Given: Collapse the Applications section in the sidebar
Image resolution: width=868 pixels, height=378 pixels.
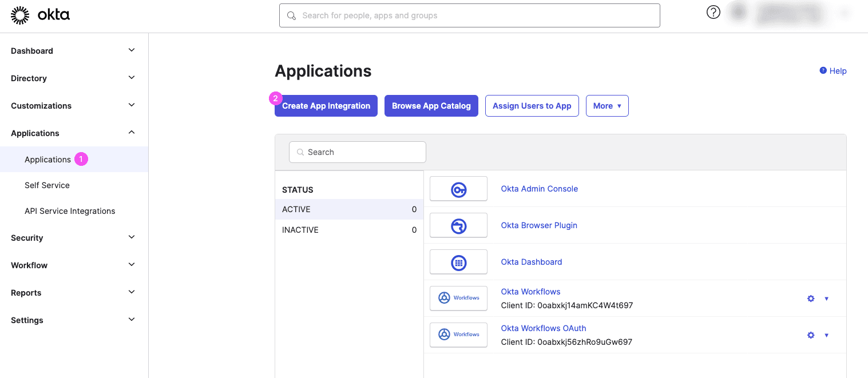Looking at the screenshot, I should pos(131,132).
